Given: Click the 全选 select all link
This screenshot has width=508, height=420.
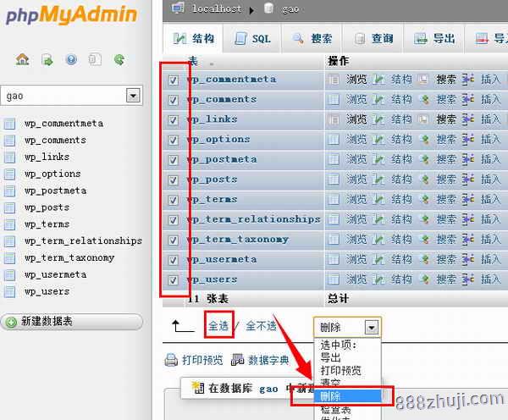Looking at the screenshot, I should [x=218, y=326].
